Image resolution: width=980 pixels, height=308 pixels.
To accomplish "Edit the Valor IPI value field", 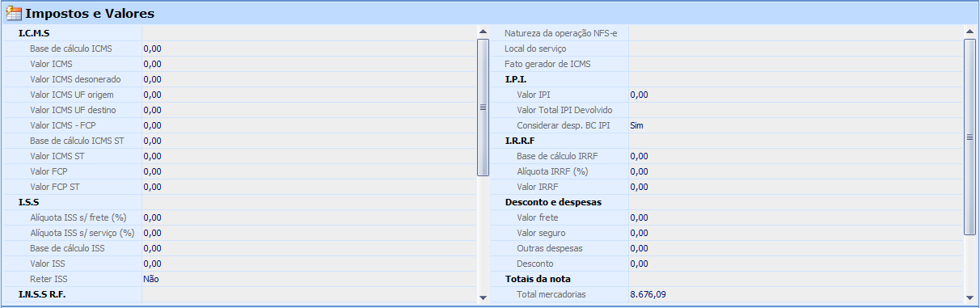I will pyautogui.click(x=796, y=95).
